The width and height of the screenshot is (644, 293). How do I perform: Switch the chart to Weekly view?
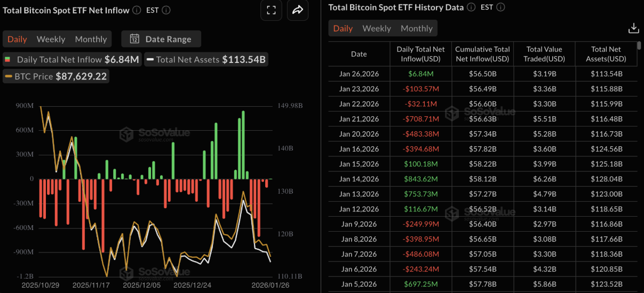click(51, 39)
